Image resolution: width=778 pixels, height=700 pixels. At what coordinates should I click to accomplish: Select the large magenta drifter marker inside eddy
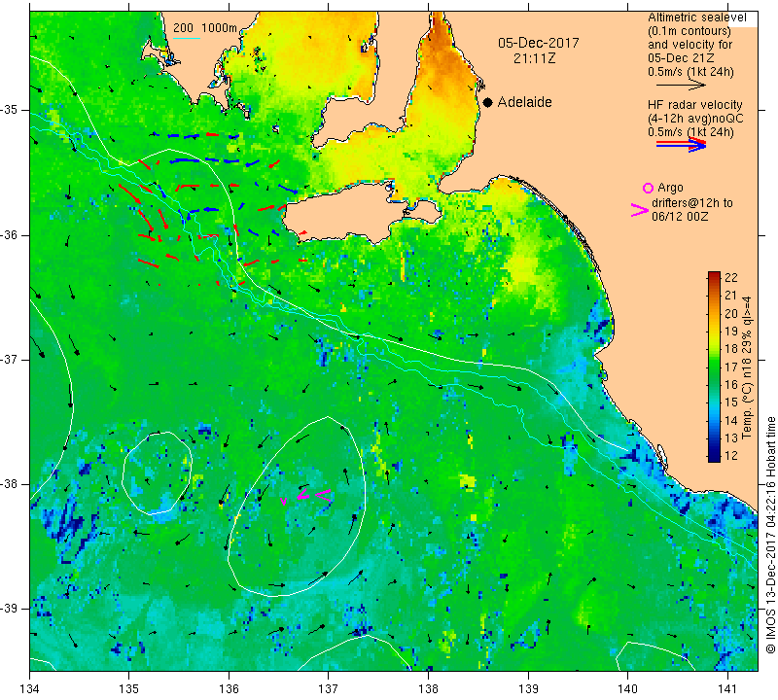(323, 495)
